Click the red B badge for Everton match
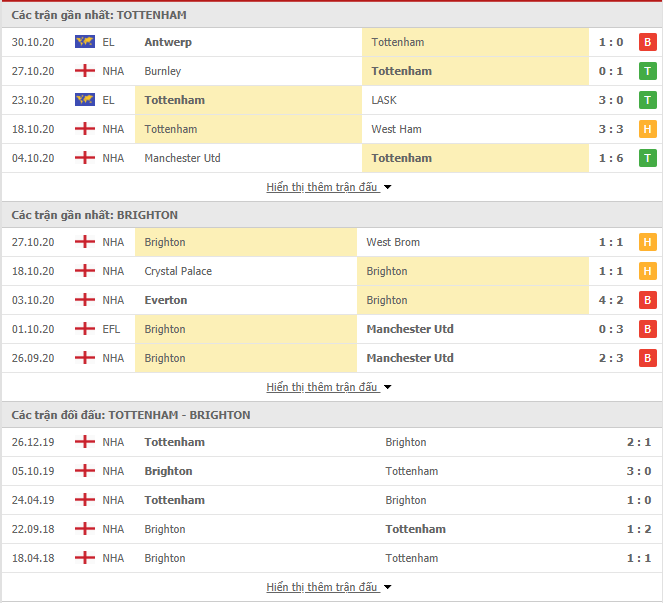Screen dimensions: 663x603 coord(647,300)
